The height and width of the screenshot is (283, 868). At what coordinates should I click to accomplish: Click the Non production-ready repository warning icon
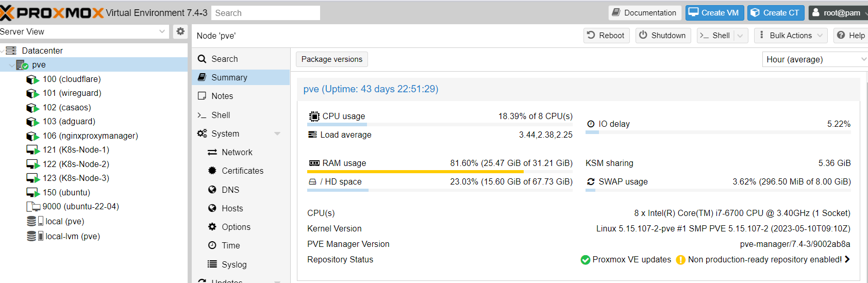[x=680, y=260]
